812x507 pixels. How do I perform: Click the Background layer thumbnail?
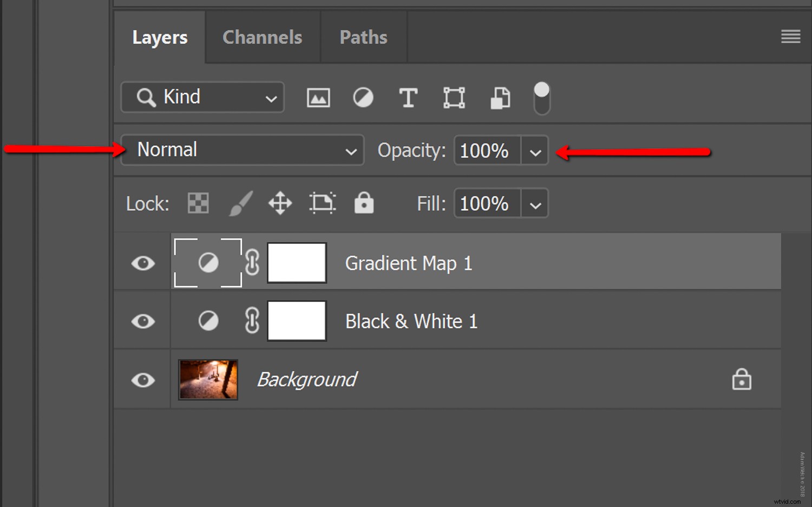pos(207,380)
